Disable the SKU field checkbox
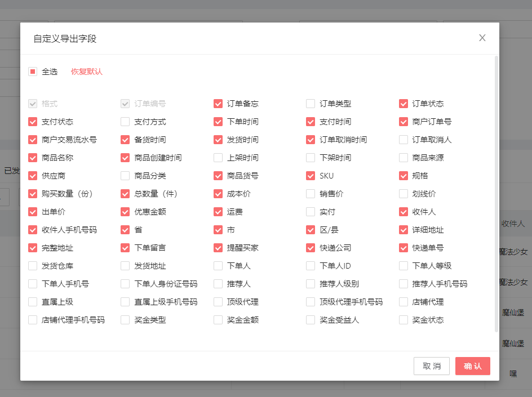Image resolution: width=532 pixels, height=397 pixels. click(x=311, y=176)
